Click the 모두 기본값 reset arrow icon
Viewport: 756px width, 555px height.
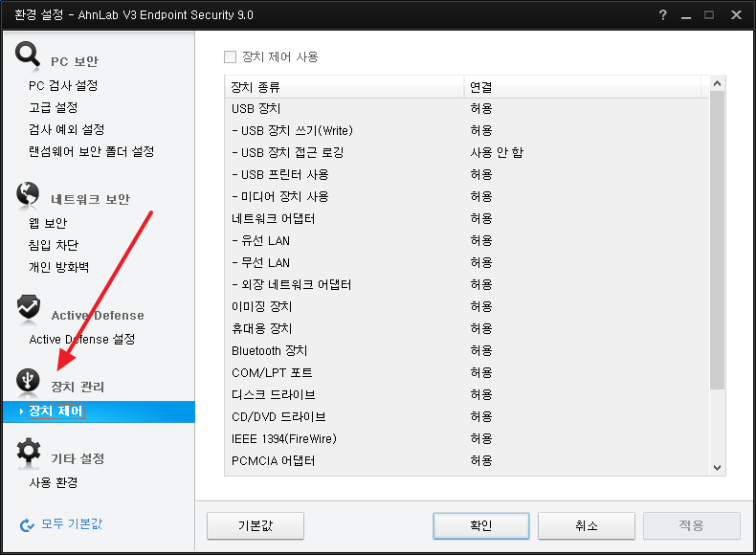27,525
